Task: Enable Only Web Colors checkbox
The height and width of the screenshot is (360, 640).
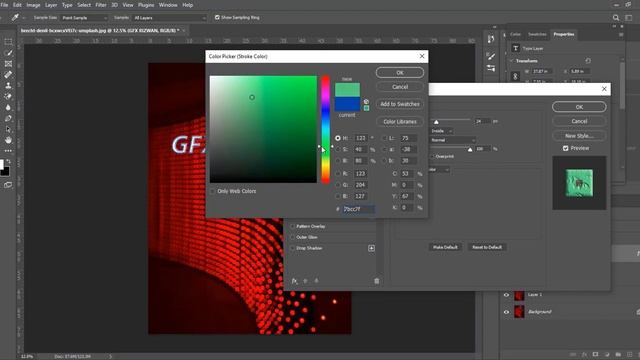Action: click(x=212, y=191)
